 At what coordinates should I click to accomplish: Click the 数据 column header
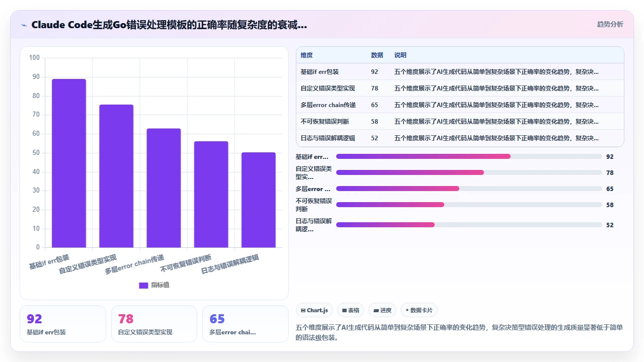click(377, 55)
